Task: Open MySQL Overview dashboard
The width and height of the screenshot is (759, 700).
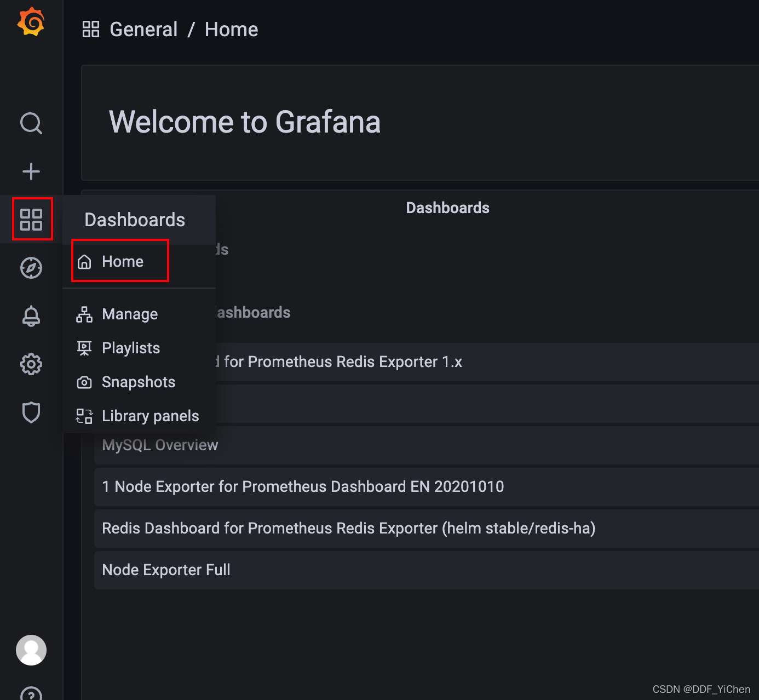Action: coord(427,445)
